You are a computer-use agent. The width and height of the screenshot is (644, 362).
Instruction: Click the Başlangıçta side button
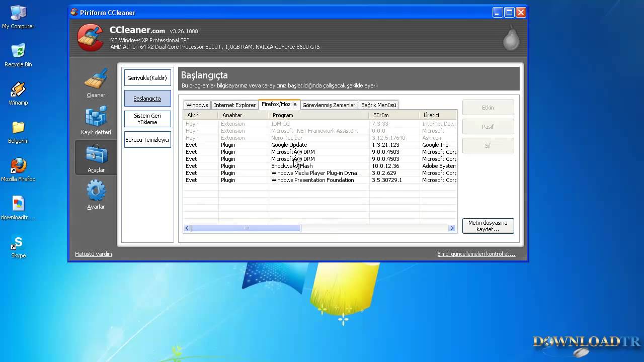(x=147, y=99)
